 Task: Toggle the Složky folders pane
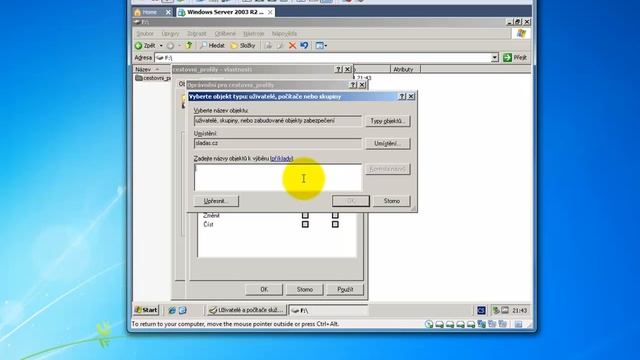click(x=243, y=45)
